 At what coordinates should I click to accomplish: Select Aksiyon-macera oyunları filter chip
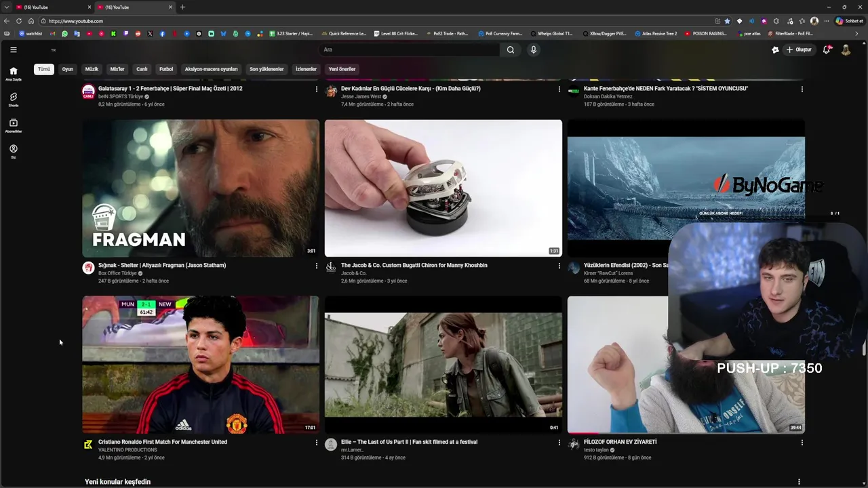pyautogui.click(x=212, y=69)
